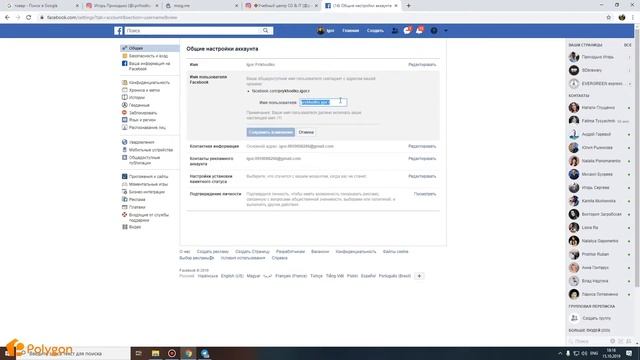Open Ваша информация на Facebook section
The image size is (640, 360).
pyautogui.click(x=150, y=66)
